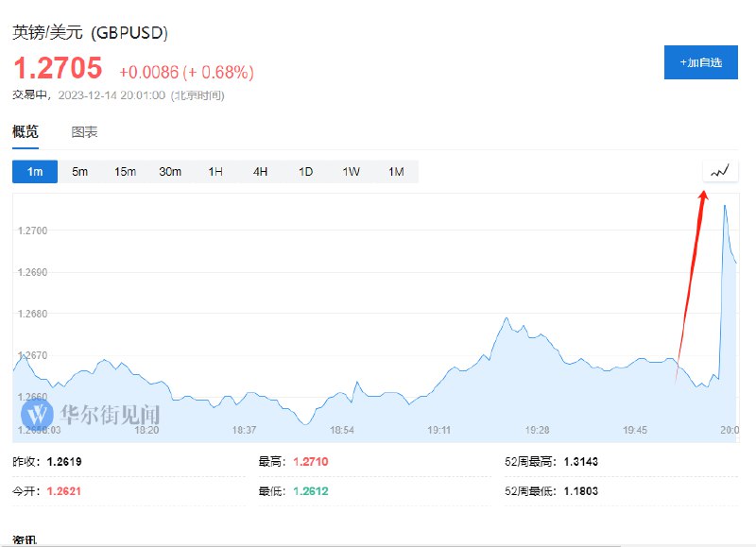
Task: Click the change value +0.0086 (+0.68%)
Action: [x=186, y=73]
